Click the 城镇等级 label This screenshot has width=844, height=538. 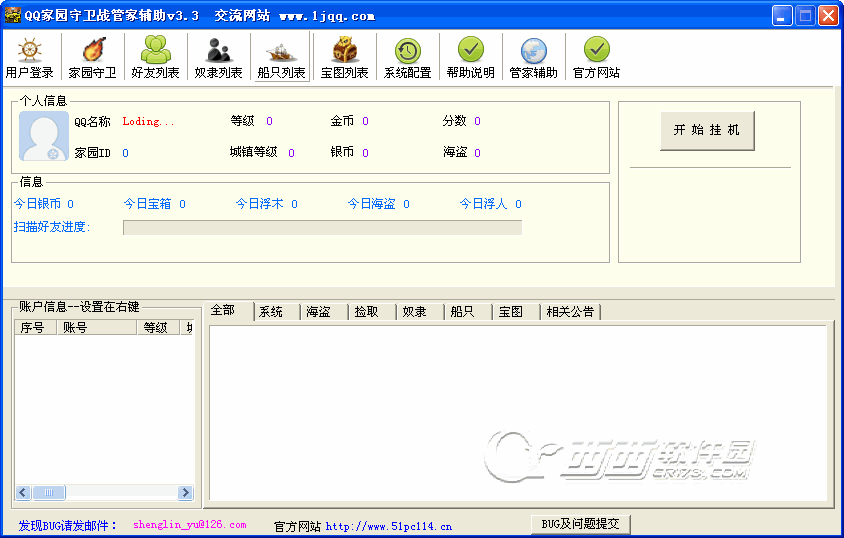point(254,152)
